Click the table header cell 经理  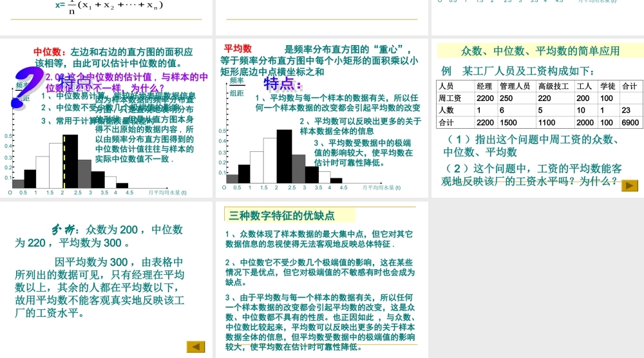tap(485, 86)
